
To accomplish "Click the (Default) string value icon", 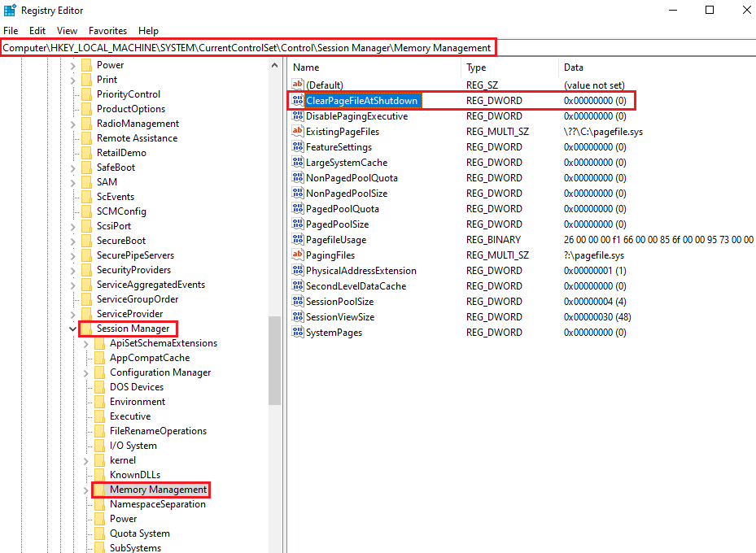I will coord(298,85).
